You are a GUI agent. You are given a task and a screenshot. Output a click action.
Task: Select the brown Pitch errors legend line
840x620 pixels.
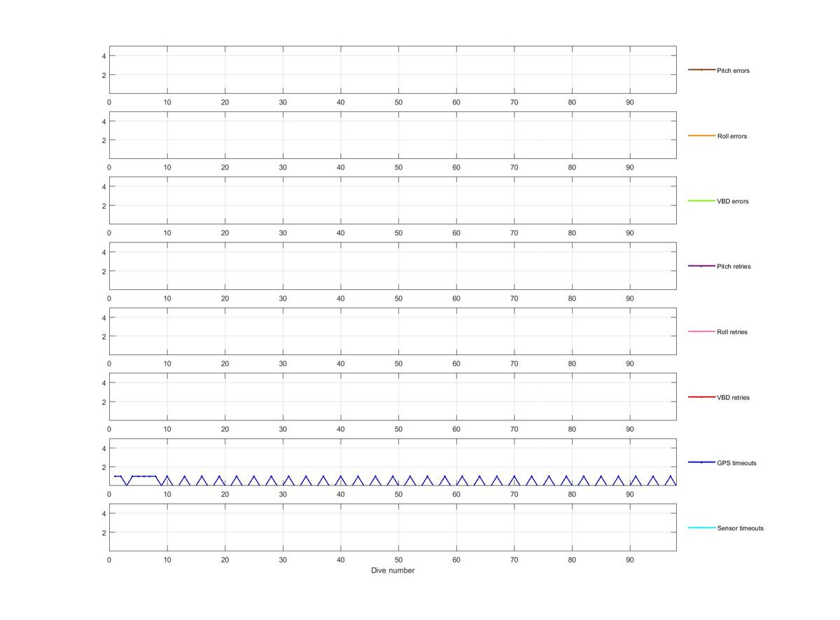pyautogui.click(x=701, y=70)
